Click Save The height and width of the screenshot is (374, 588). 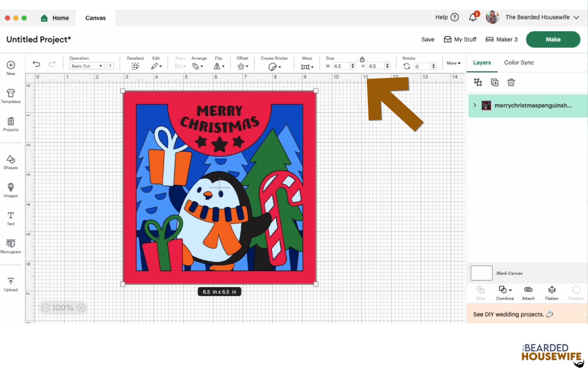coord(428,39)
